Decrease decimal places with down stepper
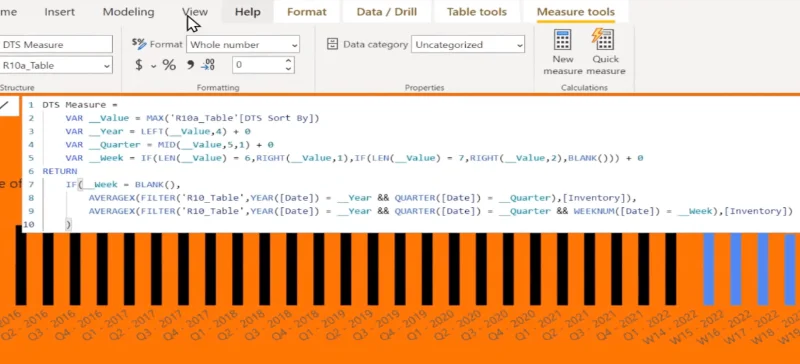The image size is (800, 364). point(288,69)
